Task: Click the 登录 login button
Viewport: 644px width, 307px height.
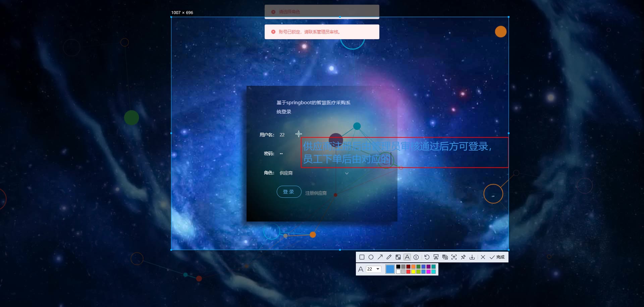Action: 289,192
